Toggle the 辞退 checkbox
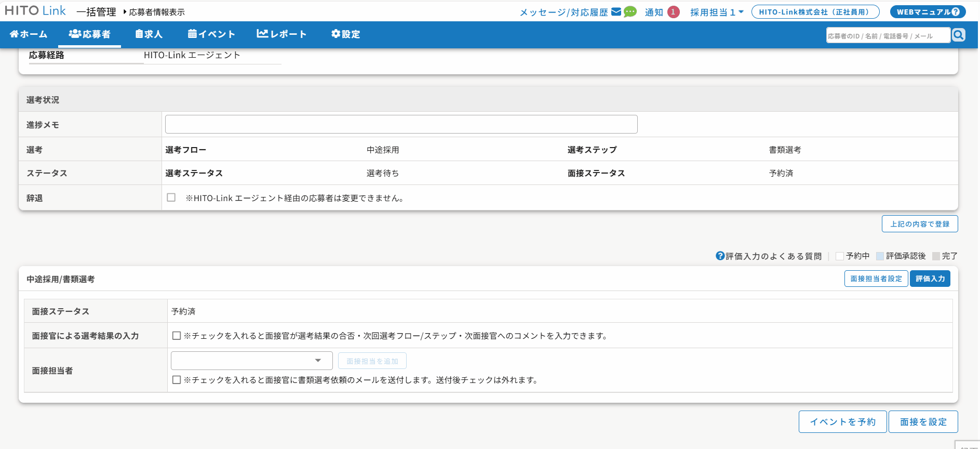Viewport: 980px width, 449px height. (x=171, y=197)
